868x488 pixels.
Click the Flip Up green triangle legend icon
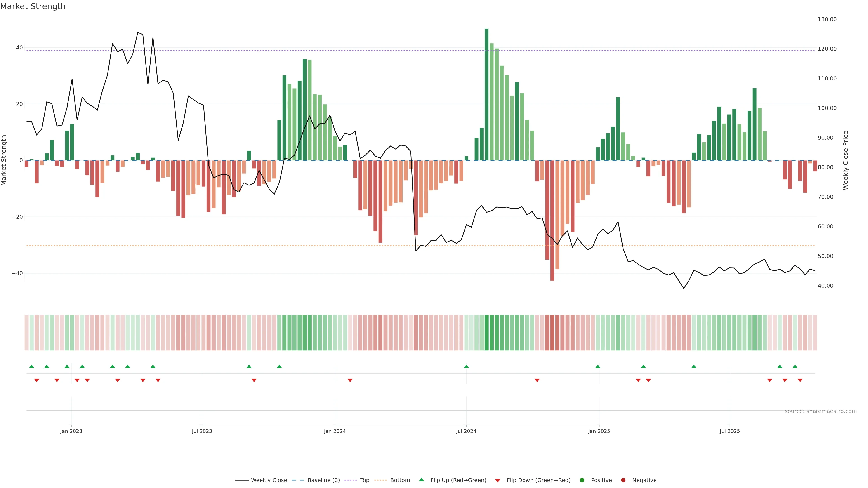421,480
